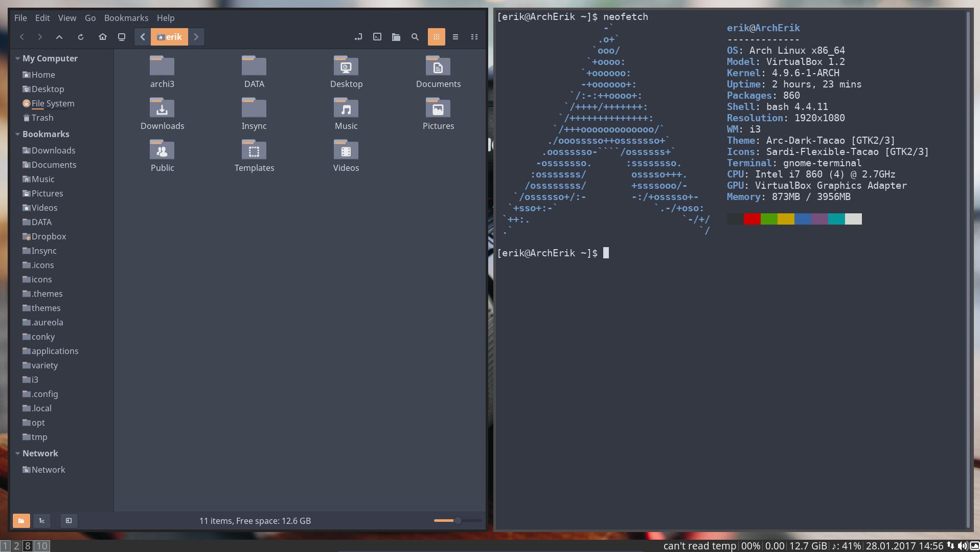Open the Bookmarks menu
The height and width of the screenshot is (552, 980).
pos(126,18)
